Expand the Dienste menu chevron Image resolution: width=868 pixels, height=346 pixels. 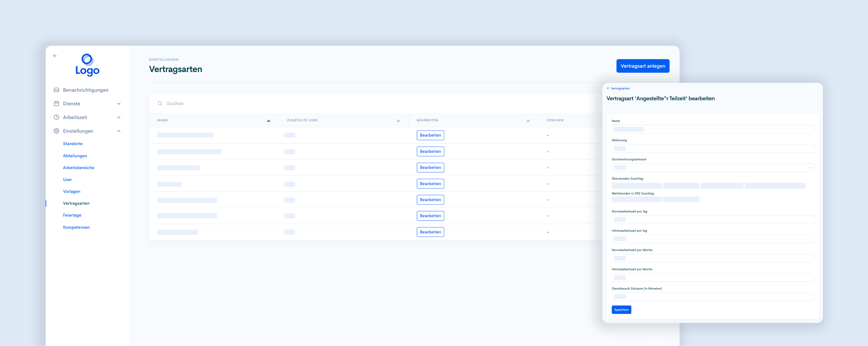pos(119,104)
